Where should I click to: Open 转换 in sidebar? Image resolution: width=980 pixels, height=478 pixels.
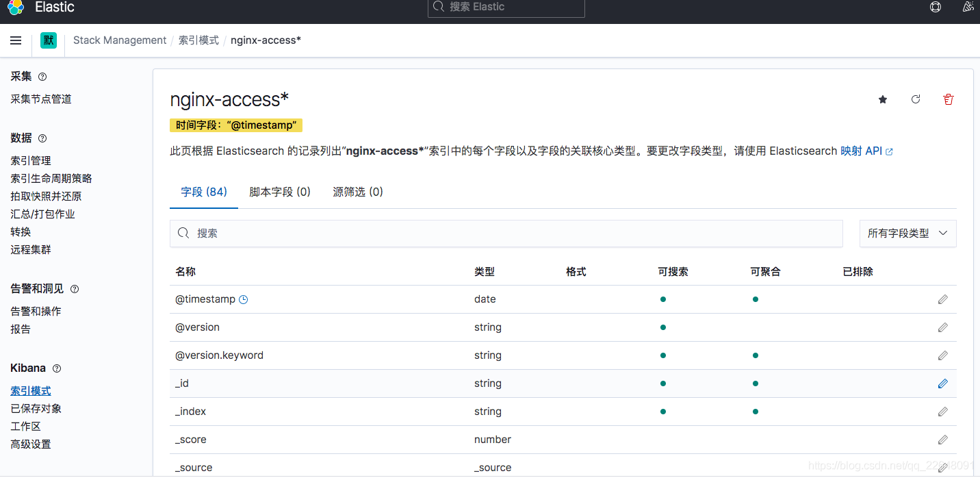(x=21, y=232)
